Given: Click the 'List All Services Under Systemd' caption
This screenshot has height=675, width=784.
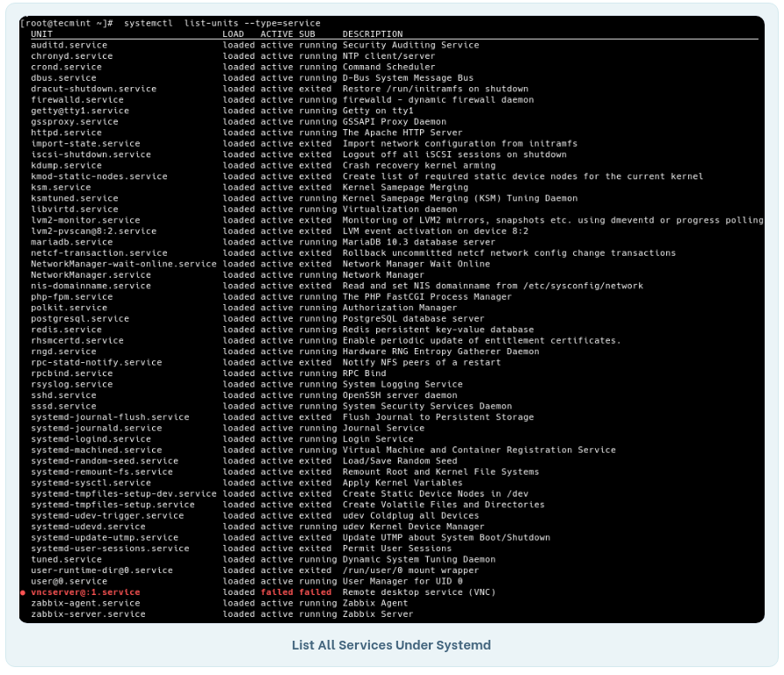Looking at the screenshot, I should click(x=391, y=645).
